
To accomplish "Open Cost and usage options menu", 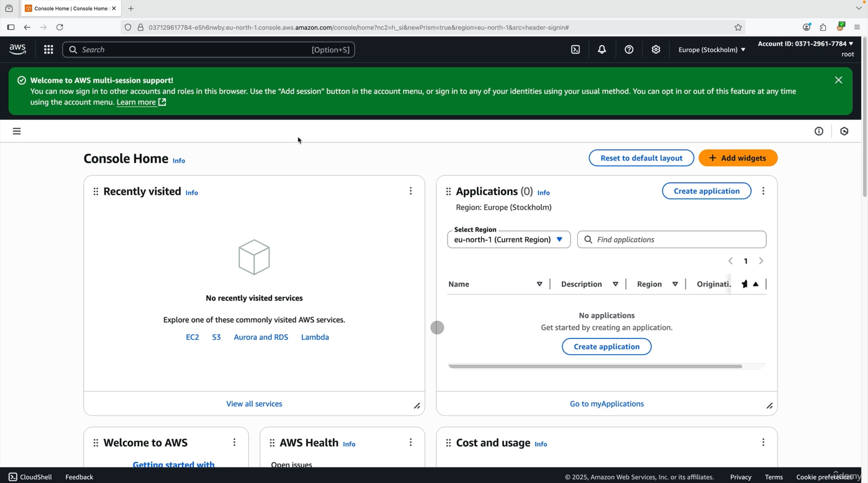I will 763,442.
